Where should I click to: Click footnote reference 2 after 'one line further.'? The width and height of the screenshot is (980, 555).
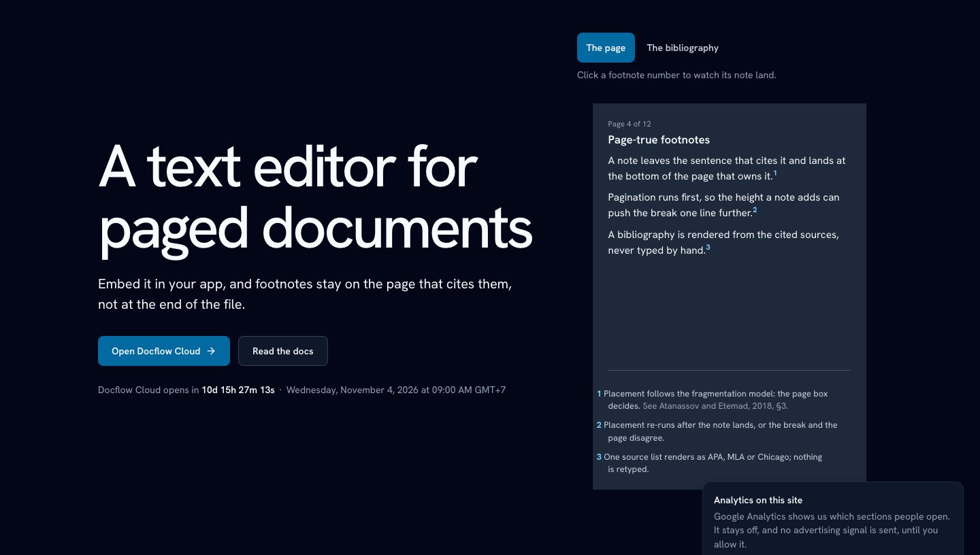click(x=755, y=211)
